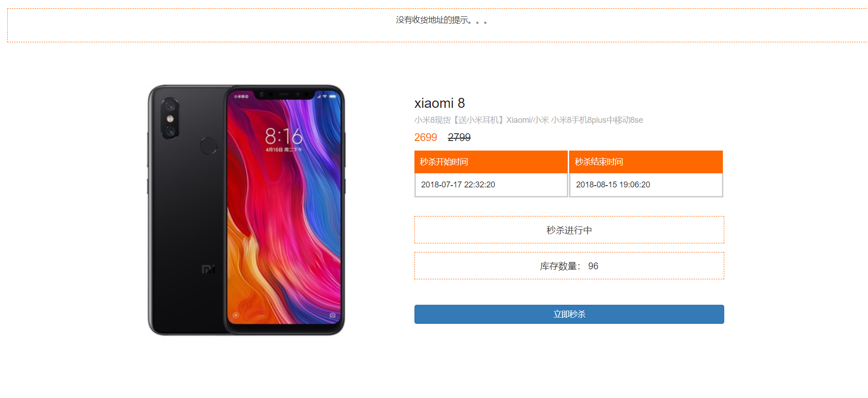Image resolution: width=868 pixels, height=398 pixels.
Task: Click the rear camera on the phone image
Action: [170, 119]
